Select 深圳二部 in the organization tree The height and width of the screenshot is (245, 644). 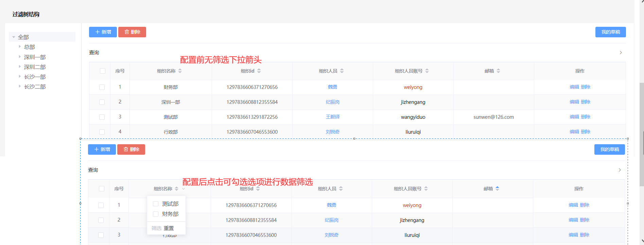click(x=35, y=67)
